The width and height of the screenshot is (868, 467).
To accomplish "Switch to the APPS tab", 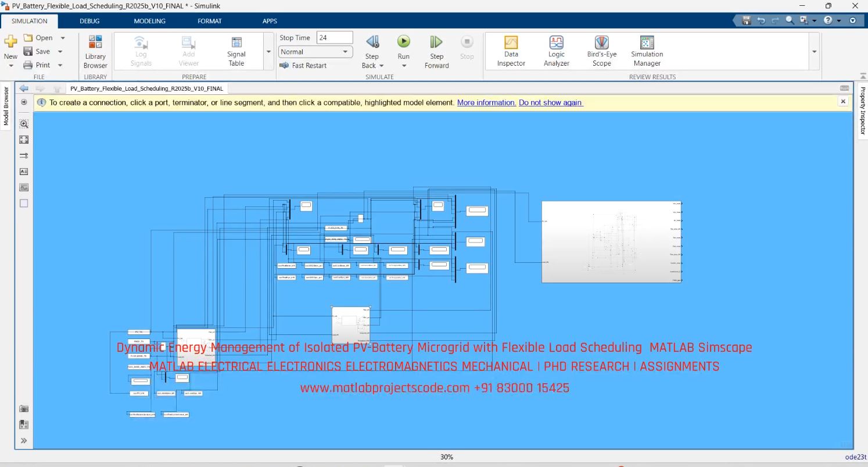I will click(270, 21).
